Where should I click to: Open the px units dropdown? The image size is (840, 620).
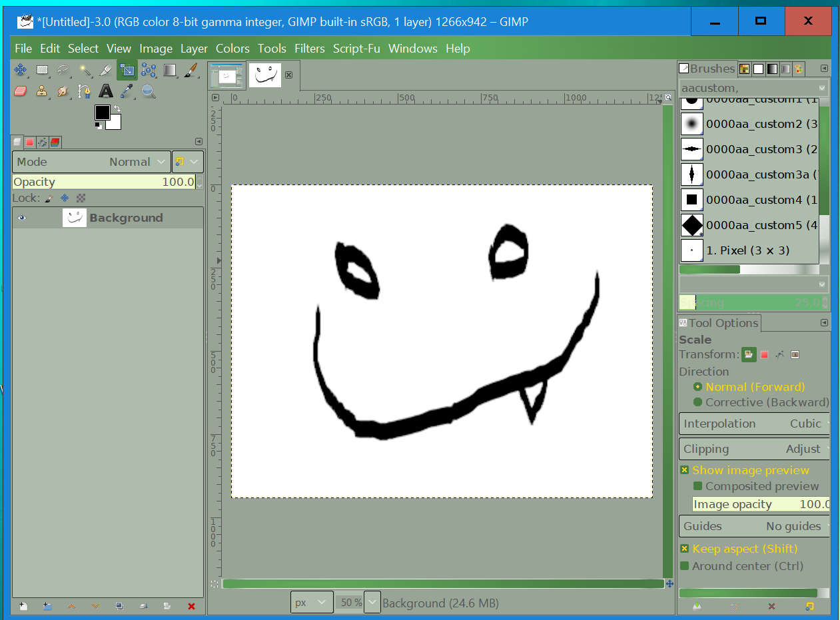312,601
